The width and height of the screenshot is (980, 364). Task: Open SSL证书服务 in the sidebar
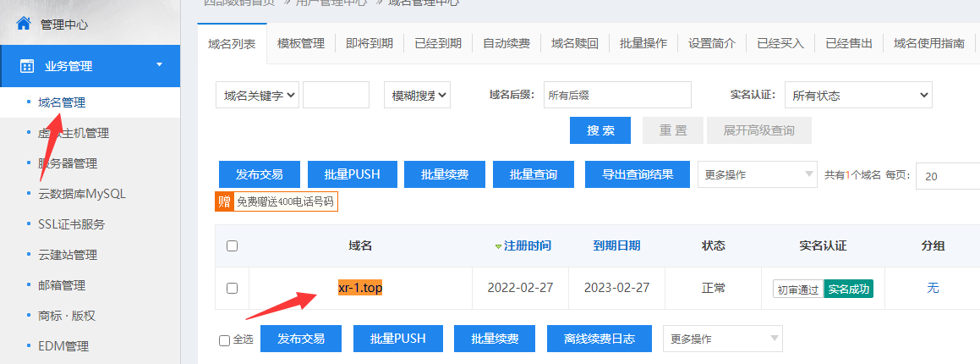coord(71,224)
